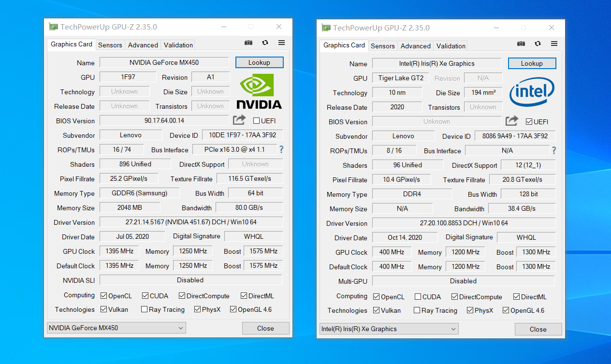The width and height of the screenshot is (611, 364).
Task: Click the NVIDIA SLI Disabled field
Action: pos(190,280)
